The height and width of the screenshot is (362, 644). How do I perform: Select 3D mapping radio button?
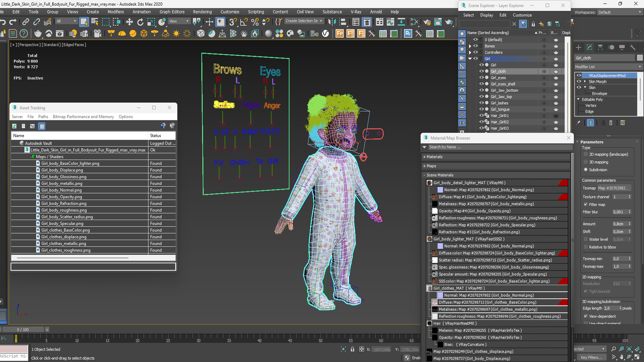click(586, 162)
